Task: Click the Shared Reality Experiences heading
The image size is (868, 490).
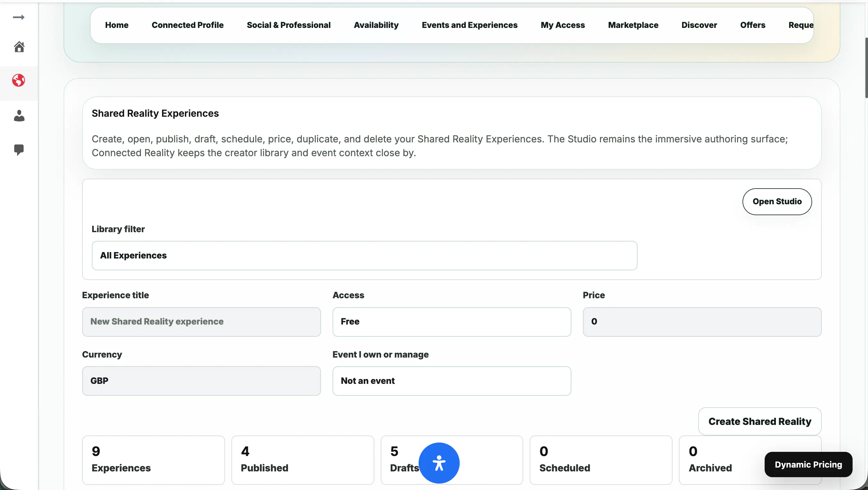Action: coord(155,114)
